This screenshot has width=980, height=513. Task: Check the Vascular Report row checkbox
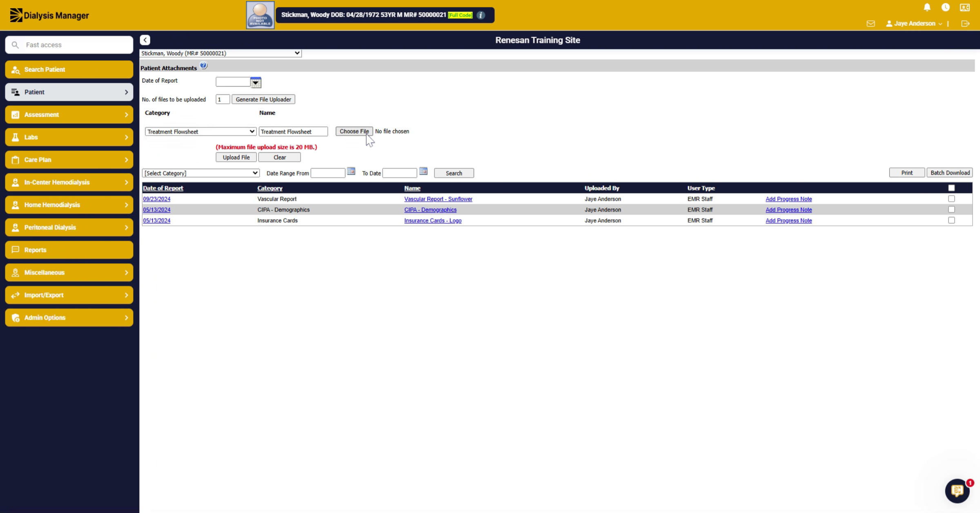pos(951,199)
